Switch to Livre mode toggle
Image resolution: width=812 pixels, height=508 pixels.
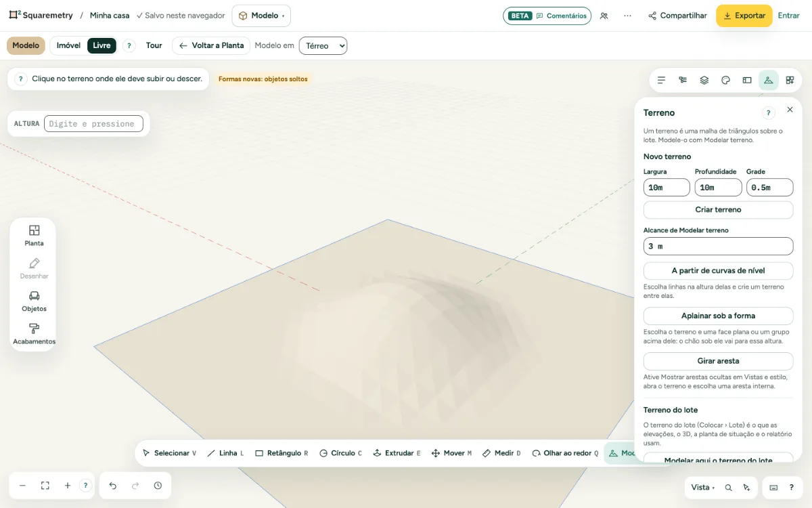coord(101,45)
